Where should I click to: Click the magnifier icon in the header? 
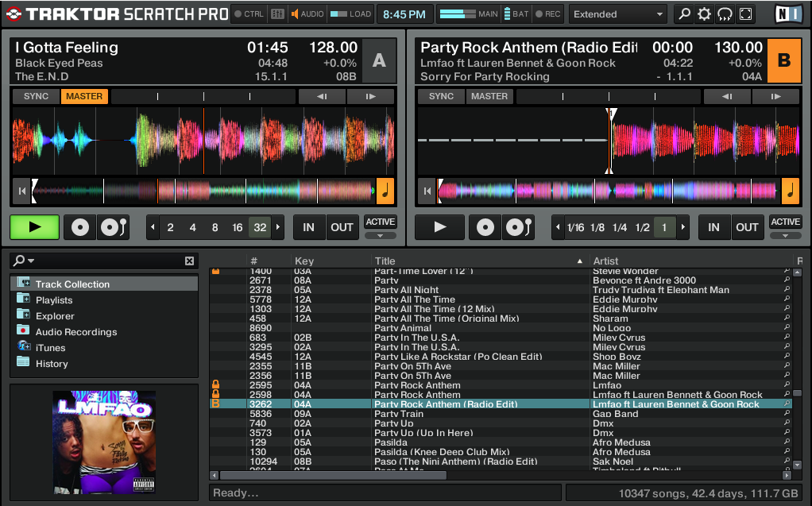[x=683, y=14]
